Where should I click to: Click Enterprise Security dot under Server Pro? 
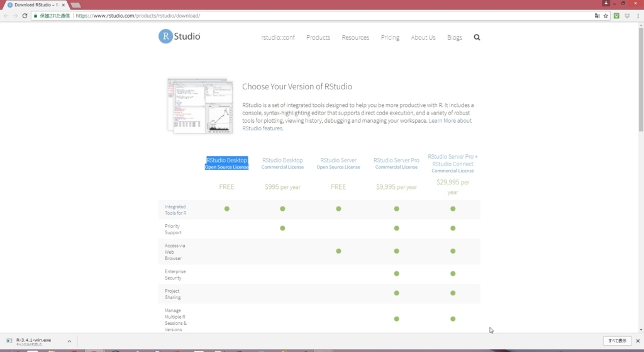click(x=396, y=273)
